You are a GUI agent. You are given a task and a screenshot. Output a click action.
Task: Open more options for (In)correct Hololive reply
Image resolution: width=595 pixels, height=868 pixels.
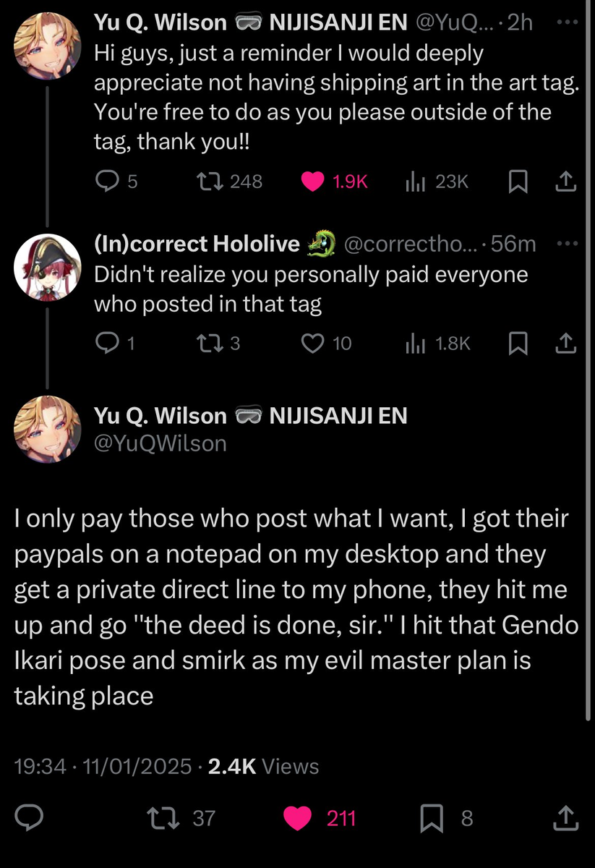568,244
